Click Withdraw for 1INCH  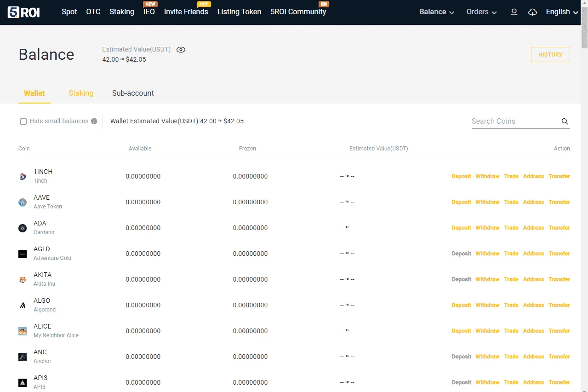point(487,176)
